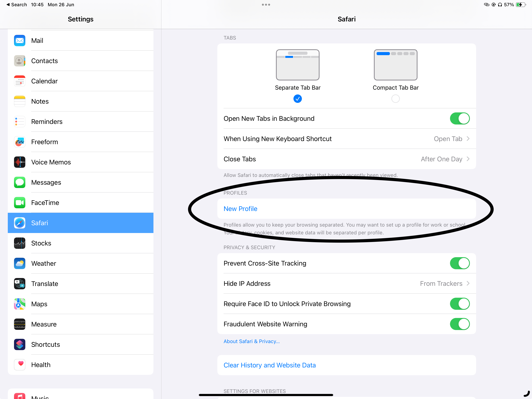The width and height of the screenshot is (532, 399).
Task: Tap the Measure row text
Action: (44, 324)
